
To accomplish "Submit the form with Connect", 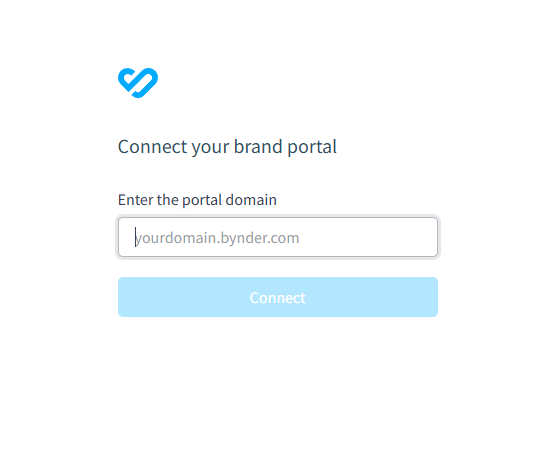I will click(278, 297).
